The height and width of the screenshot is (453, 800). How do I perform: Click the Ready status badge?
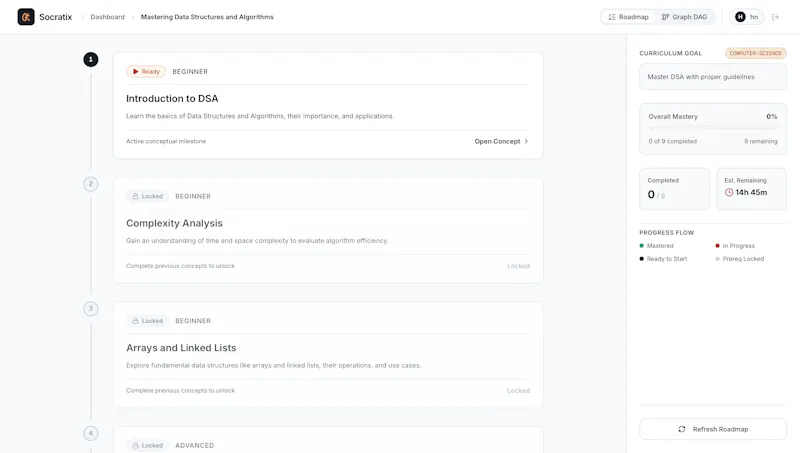[x=146, y=71]
